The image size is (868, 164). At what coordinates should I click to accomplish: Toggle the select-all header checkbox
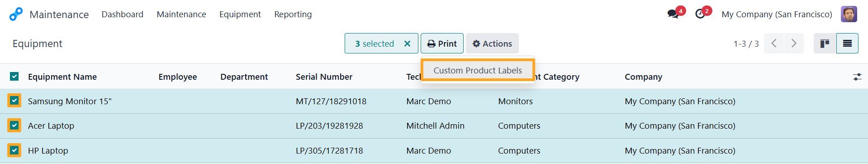click(x=14, y=76)
